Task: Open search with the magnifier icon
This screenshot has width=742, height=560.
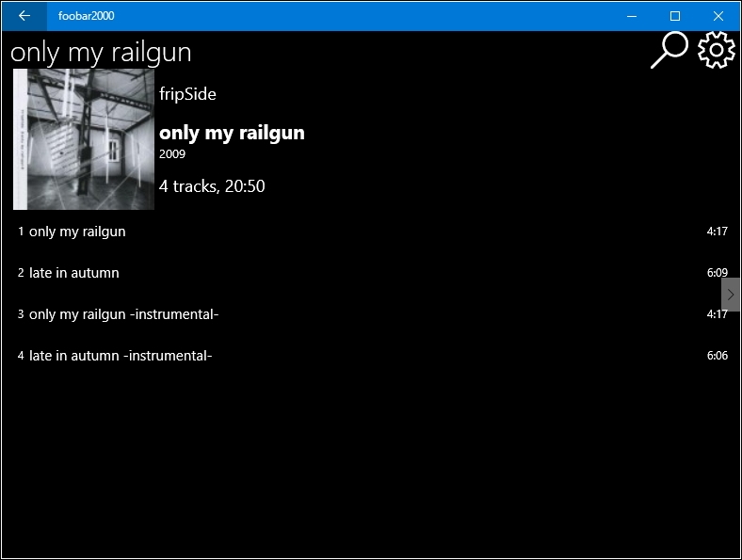Action: point(669,50)
